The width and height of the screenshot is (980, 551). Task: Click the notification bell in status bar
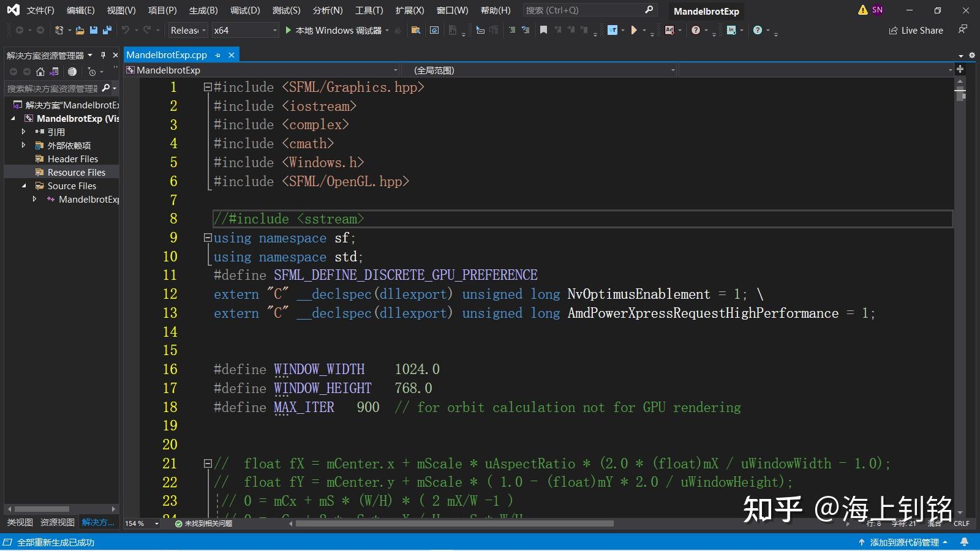point(964,542)
